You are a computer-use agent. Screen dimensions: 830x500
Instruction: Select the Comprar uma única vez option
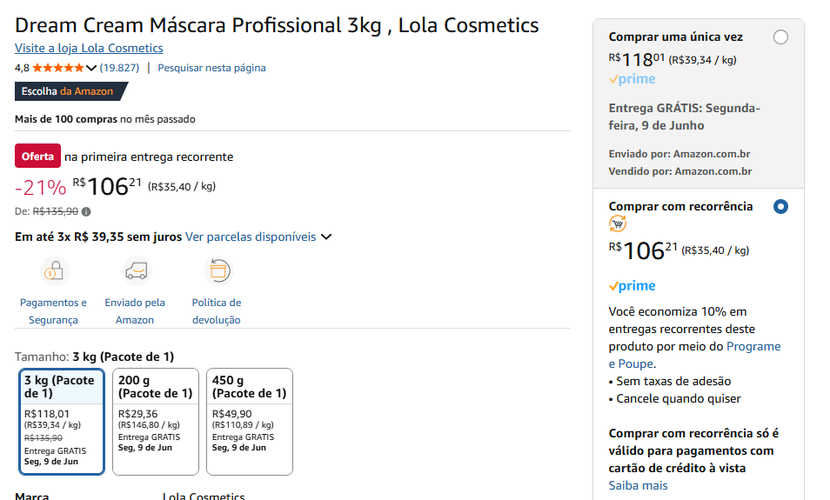[x=780, y=37]
